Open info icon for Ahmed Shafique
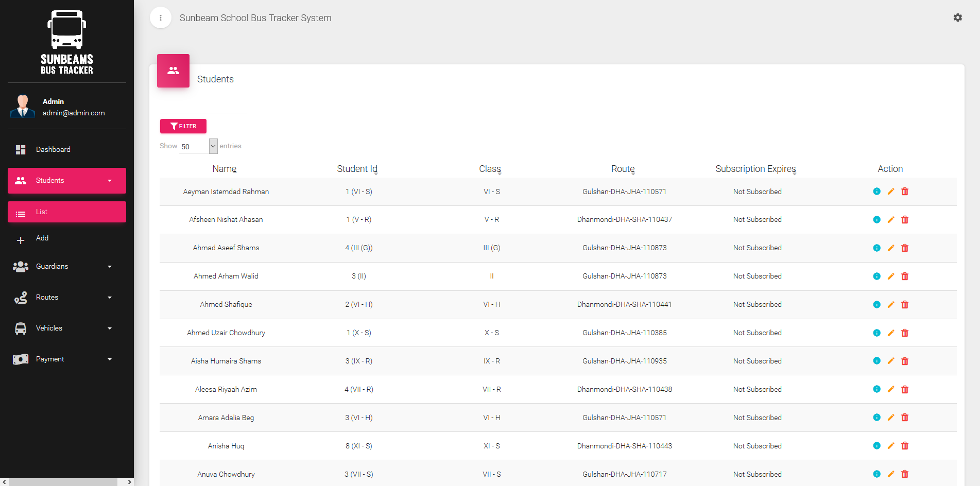Screen dimensions: 980x486 (x=876, y=305)
